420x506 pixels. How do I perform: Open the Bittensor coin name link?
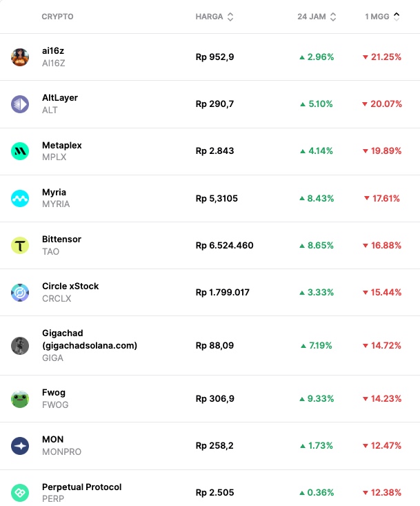(61, 240)
